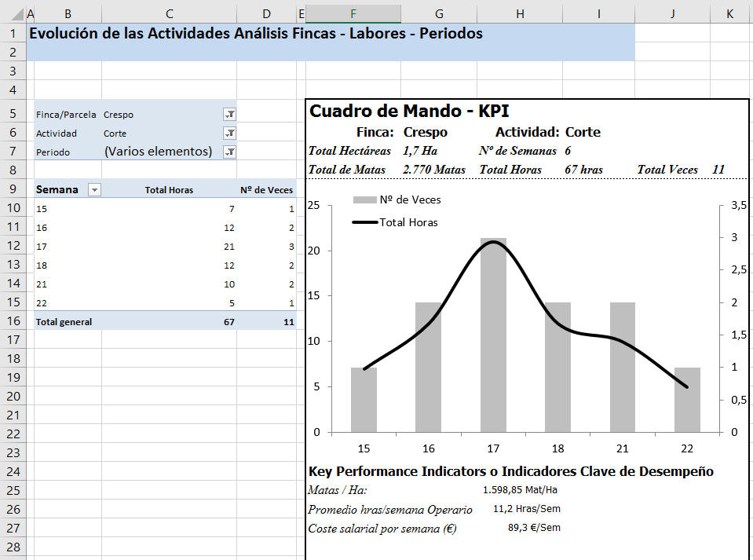The height and width of the screenshot is (560, 753).
Task: Select row 1 header
Action: pos(13,34)
